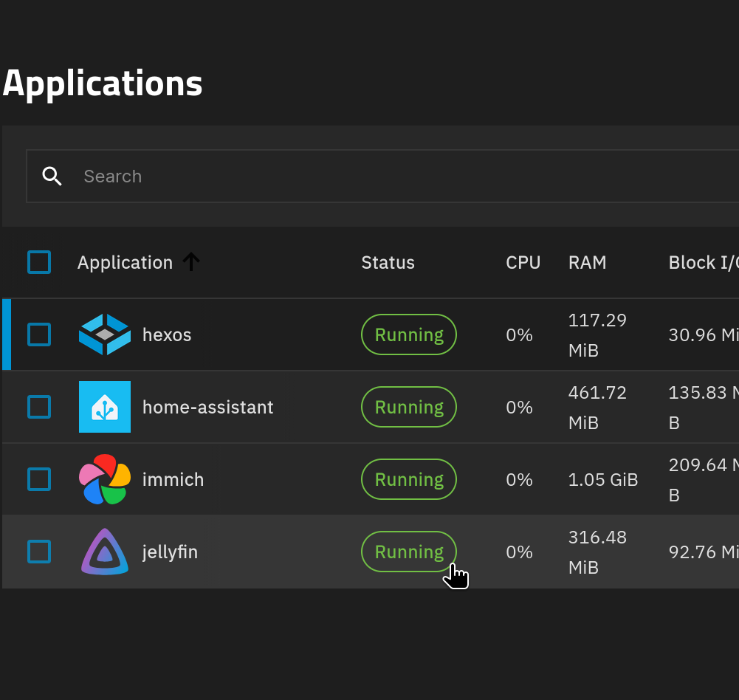Click the 209.64 block I/O value

pyautogui.click(x=704, y=480)
